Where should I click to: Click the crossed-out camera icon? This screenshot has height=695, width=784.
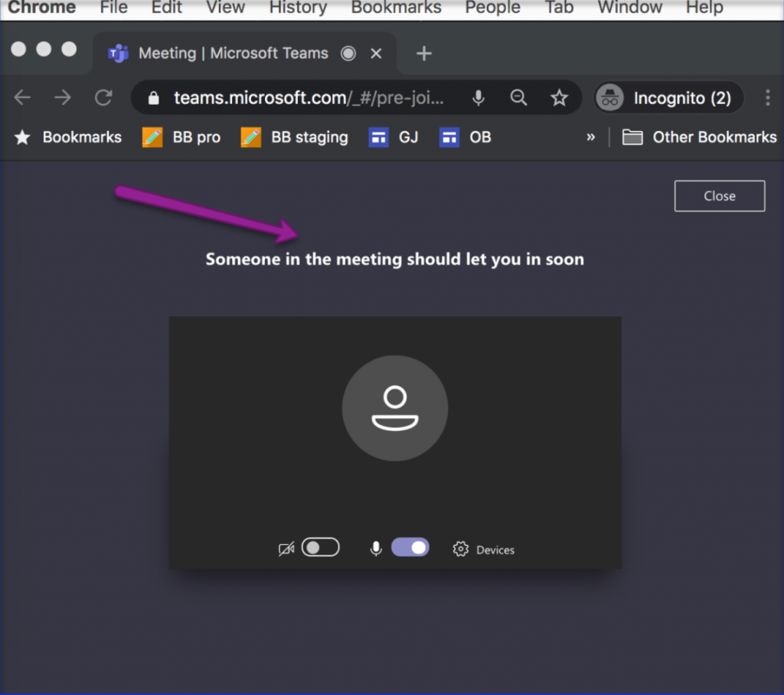pos(286,549)
